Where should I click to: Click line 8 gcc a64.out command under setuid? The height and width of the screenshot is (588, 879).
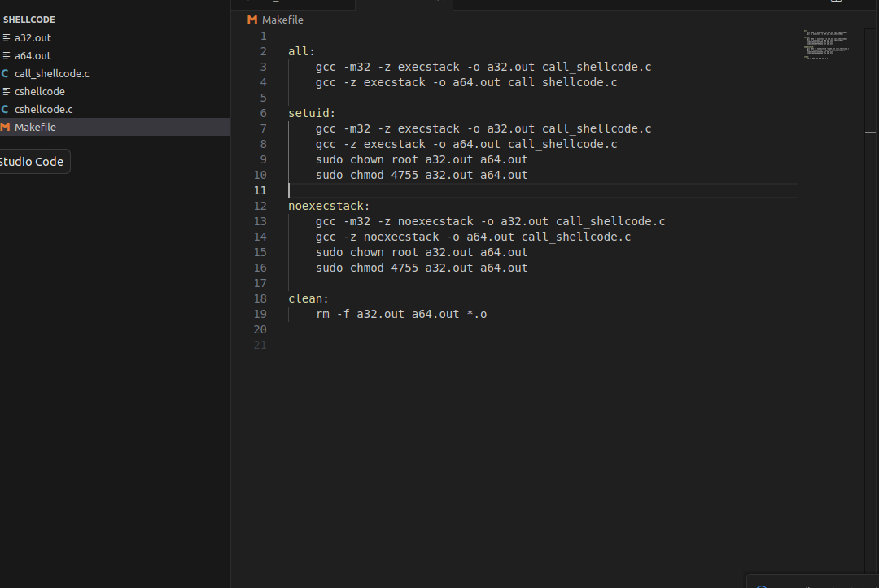(466, 145)
